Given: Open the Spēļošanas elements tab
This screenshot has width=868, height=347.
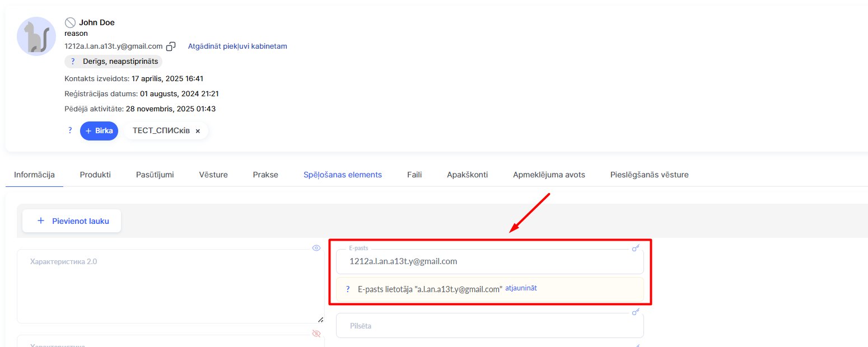Looking at the screenshot, I should (343, 175).
